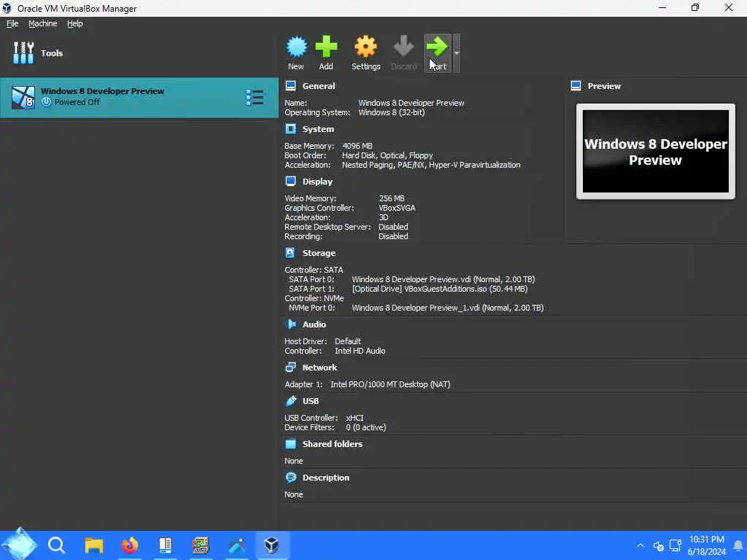Open the Start menu on taskbar
The image size is (747, 560).
19,545
